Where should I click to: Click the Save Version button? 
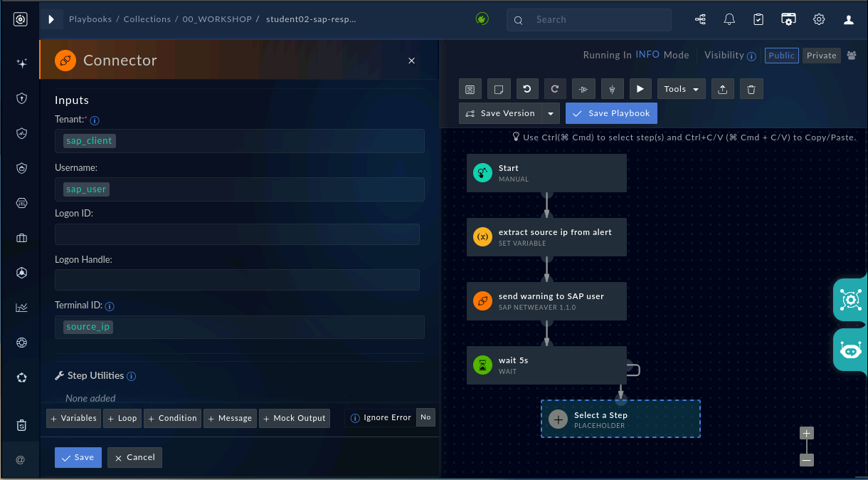pyautogui.click(x=500, y=113)
